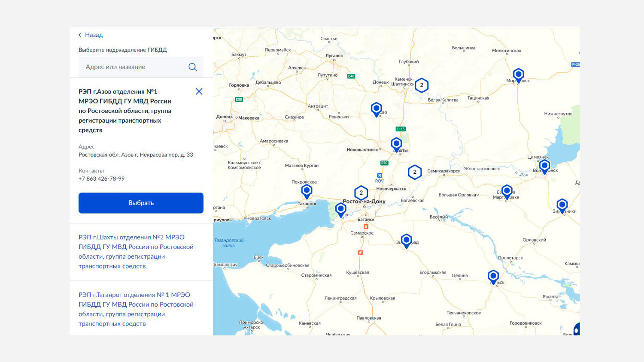Click the back chevron next to Назад
The width and height of the screenshot is (644, 362).
(80, 35)
